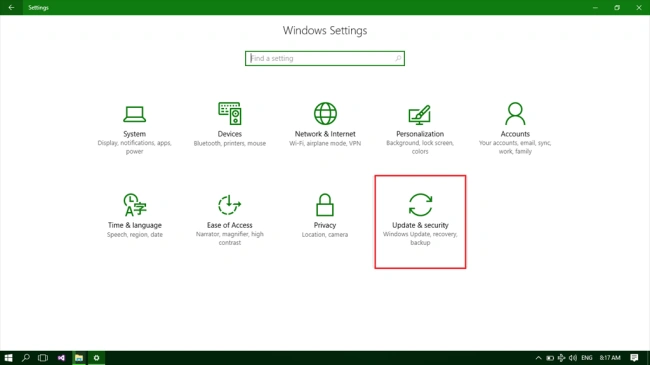This screenshot has height=365, width=650.
Task: Click 'Narrator, magnifier, high contrast' description
Action: point(230,238)
